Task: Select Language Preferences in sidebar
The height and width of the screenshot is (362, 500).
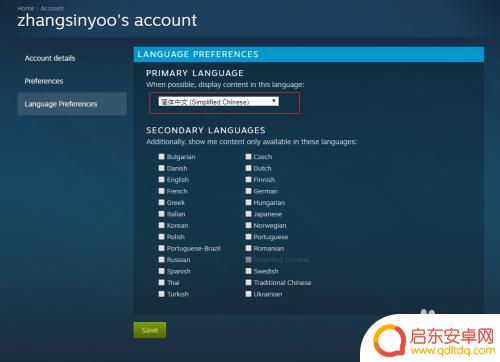Action: point(72,104)
